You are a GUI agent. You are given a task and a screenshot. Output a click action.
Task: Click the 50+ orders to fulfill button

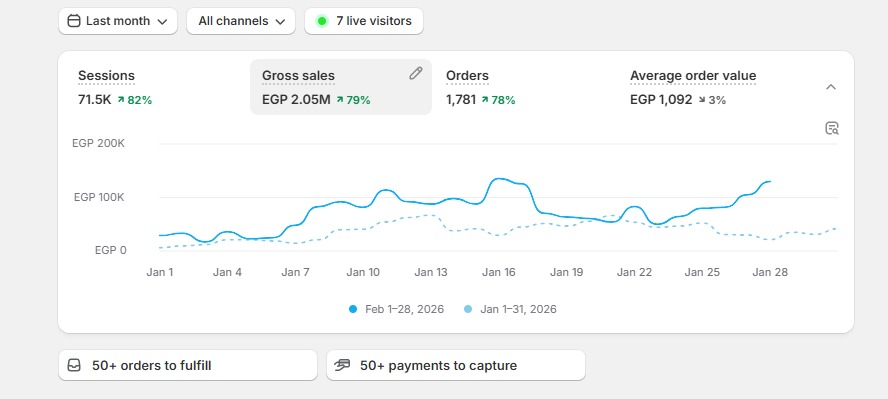click(187, 365)
